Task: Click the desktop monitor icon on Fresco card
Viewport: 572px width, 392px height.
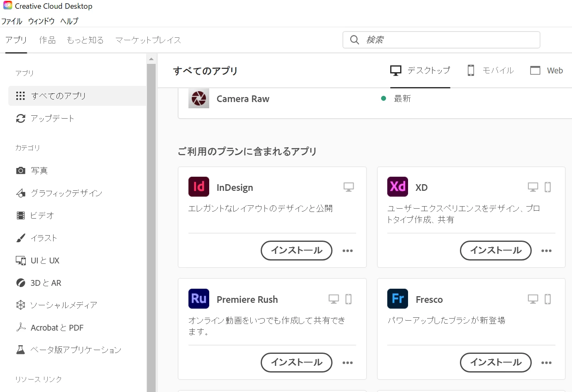Action: (533, 299)
